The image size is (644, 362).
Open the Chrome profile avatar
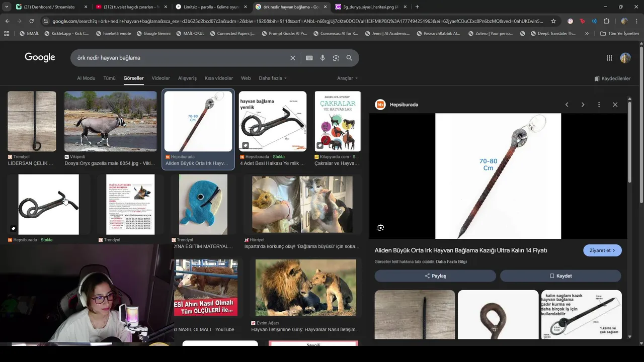(624, 21)
